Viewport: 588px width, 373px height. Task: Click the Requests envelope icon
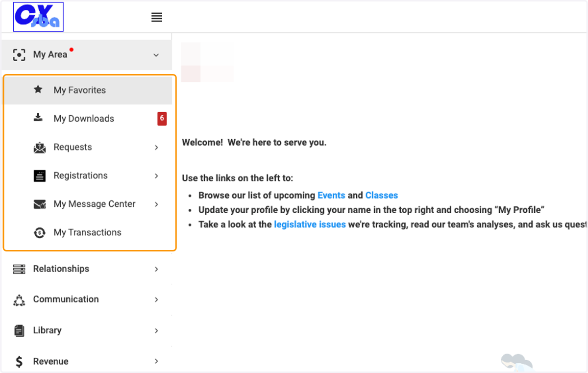[39, 147]
